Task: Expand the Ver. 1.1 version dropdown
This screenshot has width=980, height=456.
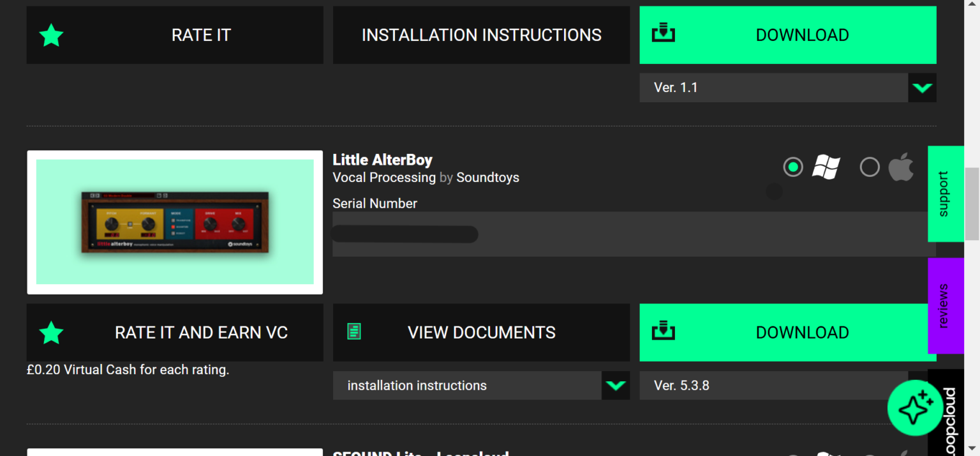Action: pos(922,88)
